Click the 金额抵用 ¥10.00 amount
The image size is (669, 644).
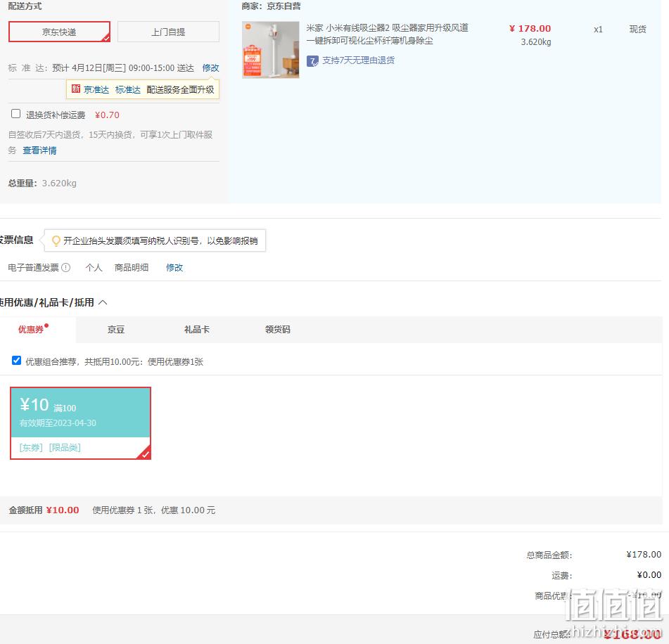(63, 510)
